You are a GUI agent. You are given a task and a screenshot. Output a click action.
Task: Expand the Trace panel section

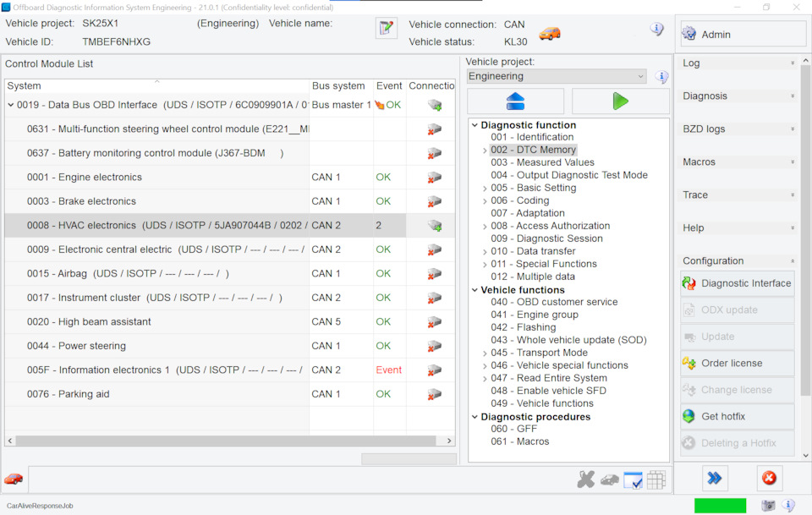pos(738,195)
